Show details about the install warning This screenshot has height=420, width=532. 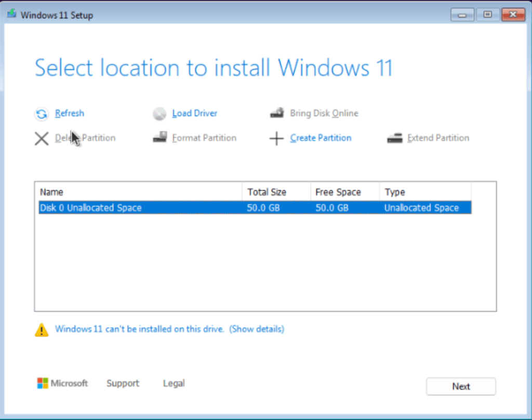257,329
